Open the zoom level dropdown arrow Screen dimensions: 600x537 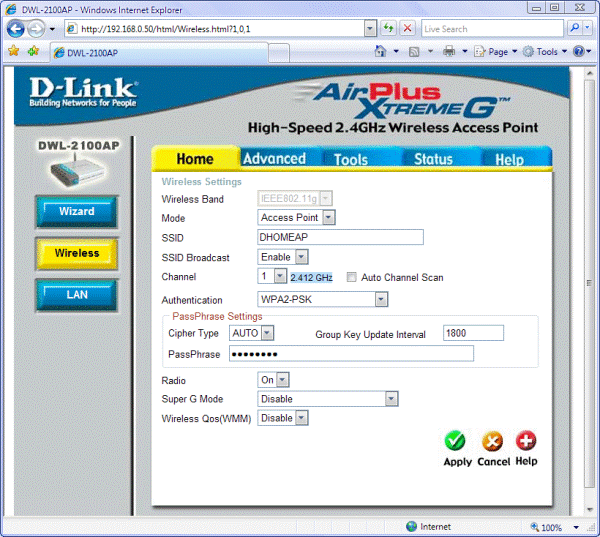pos(576,527)
